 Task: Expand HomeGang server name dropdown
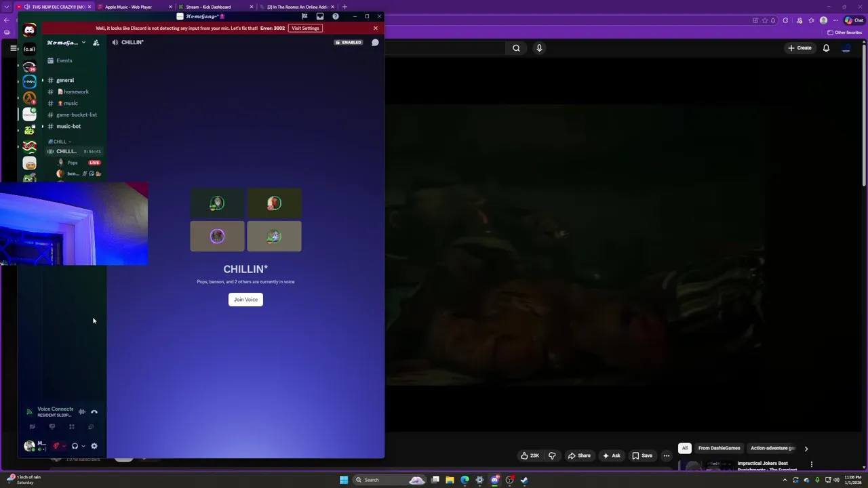(x=83, y=43)
